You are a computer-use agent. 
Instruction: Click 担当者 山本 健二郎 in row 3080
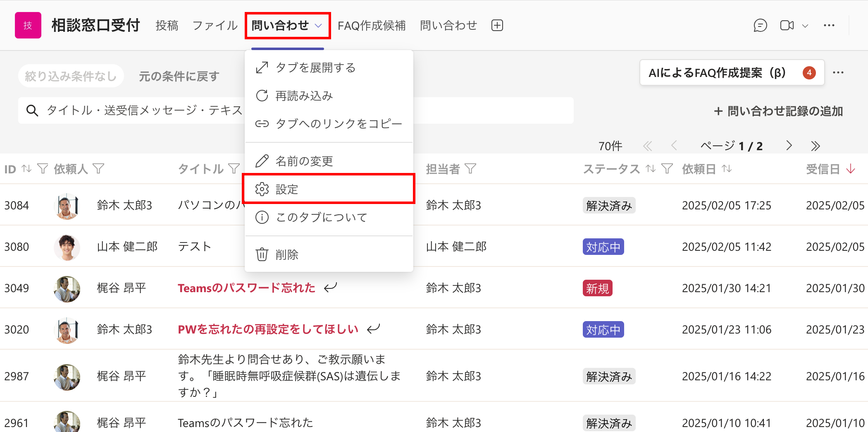[456, 247]
